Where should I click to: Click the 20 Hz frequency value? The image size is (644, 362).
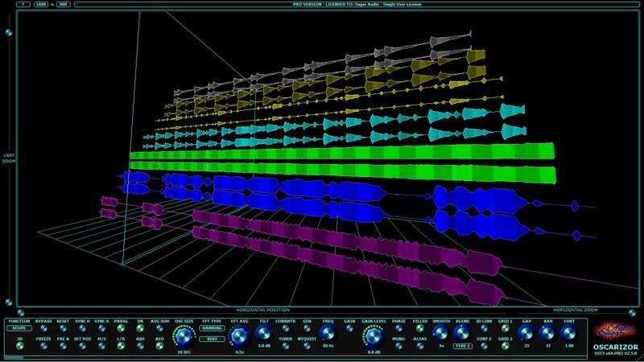pyautogui.click(x=328, y=346)
